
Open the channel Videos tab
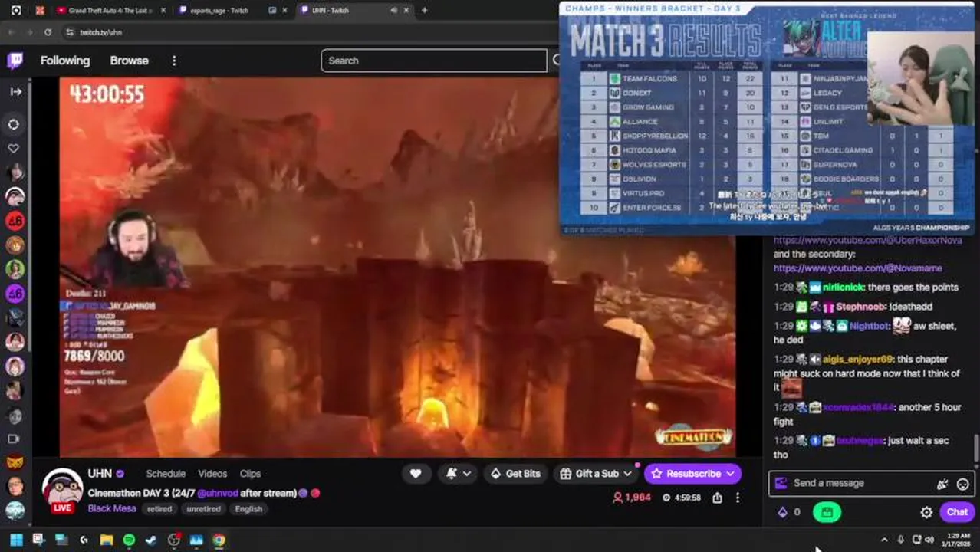tap(212, 474)
